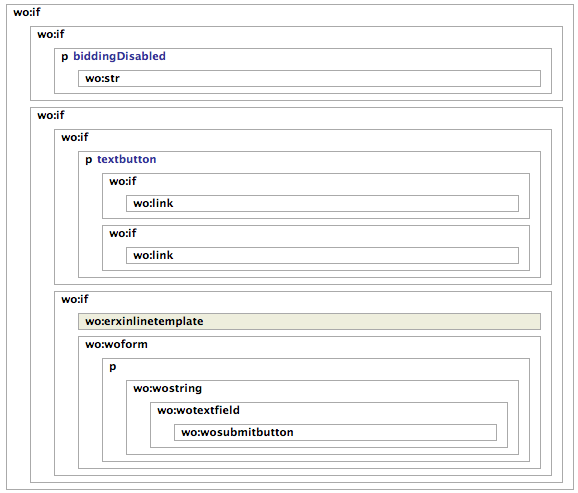578x493 pixels.
Task: Select the p element inside wo:woform
Action: pyautogui.click(x=112, y=367)
